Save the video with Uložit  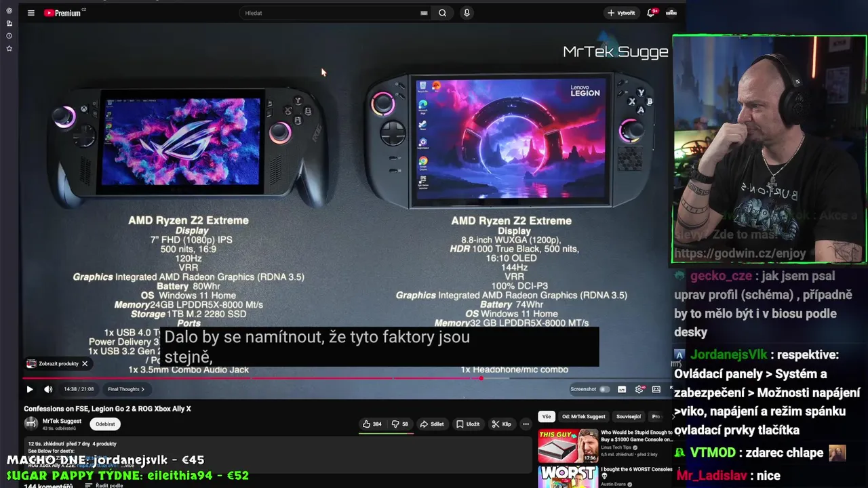[x=468, y=424]
